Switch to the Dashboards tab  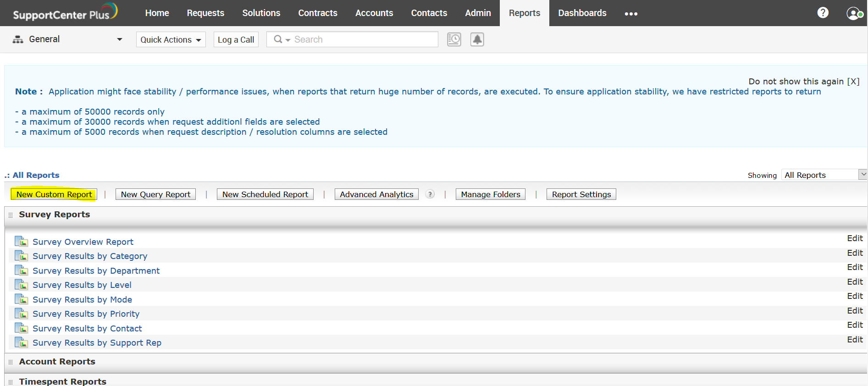[x=582, y=13]
